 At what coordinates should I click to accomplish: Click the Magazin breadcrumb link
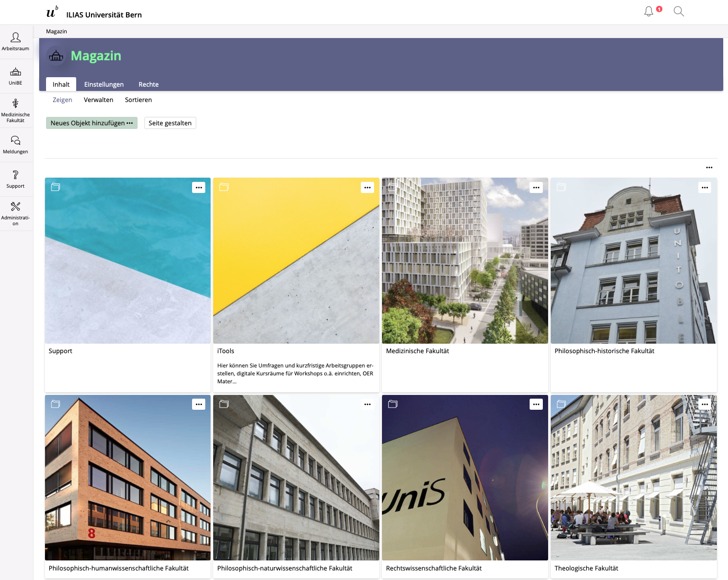[x=57, y=32]
